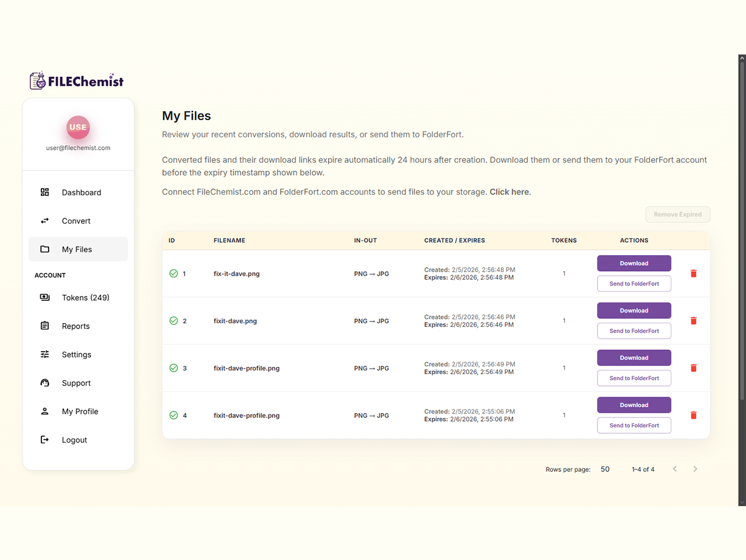The width and height of the screenshot is (746, 560).
Task: Go to the previous page of files
Action: [x=675, y=468]
